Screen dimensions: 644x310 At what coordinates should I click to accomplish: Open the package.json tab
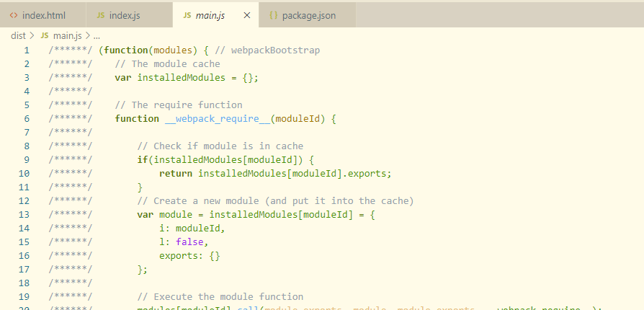pos(307,16)
